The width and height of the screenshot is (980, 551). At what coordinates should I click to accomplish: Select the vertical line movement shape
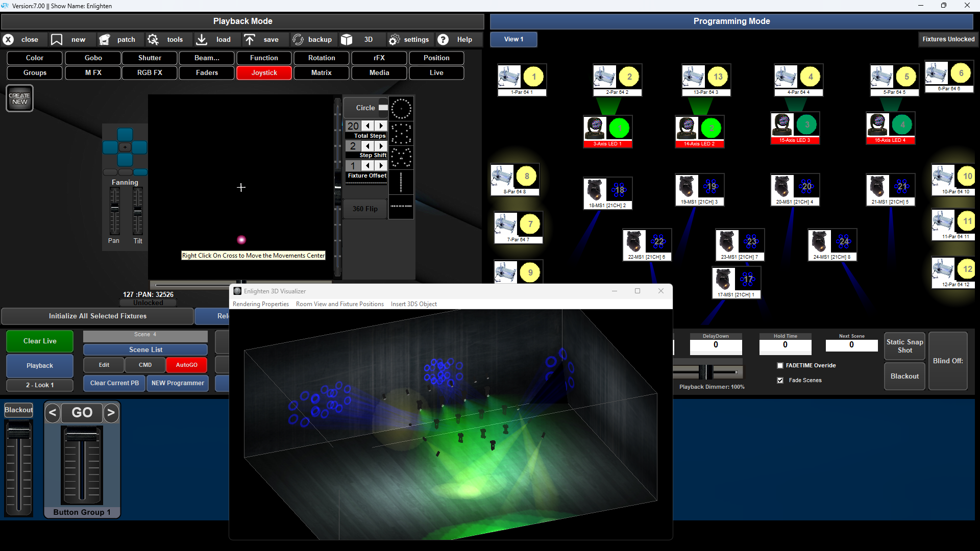(x=401, y=183)
